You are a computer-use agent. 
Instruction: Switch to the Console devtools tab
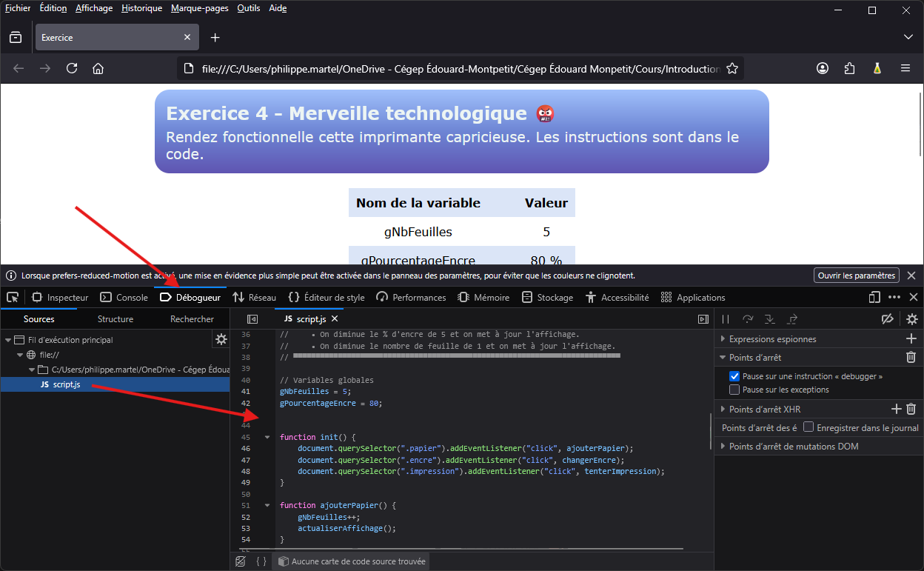click(x=124, y=297)
